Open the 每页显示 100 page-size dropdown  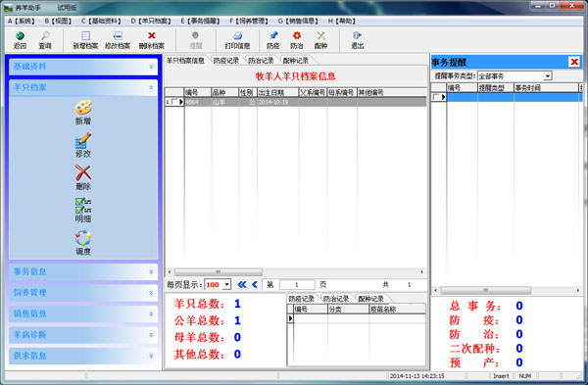(x=227, y=285)
